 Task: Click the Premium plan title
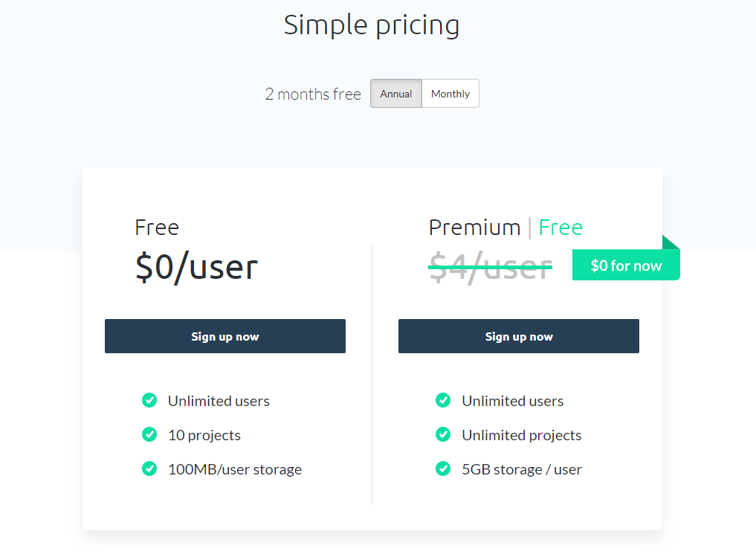point(475,227)
